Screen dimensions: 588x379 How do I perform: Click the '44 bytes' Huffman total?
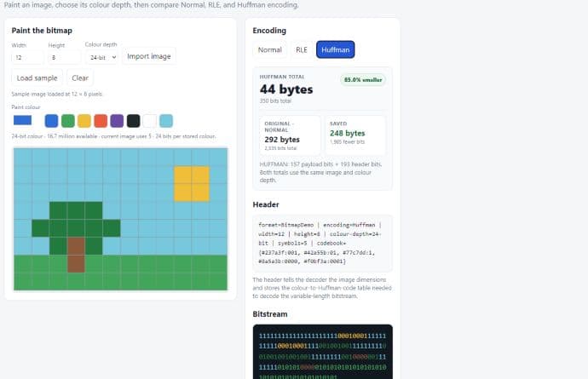[286, 89]
